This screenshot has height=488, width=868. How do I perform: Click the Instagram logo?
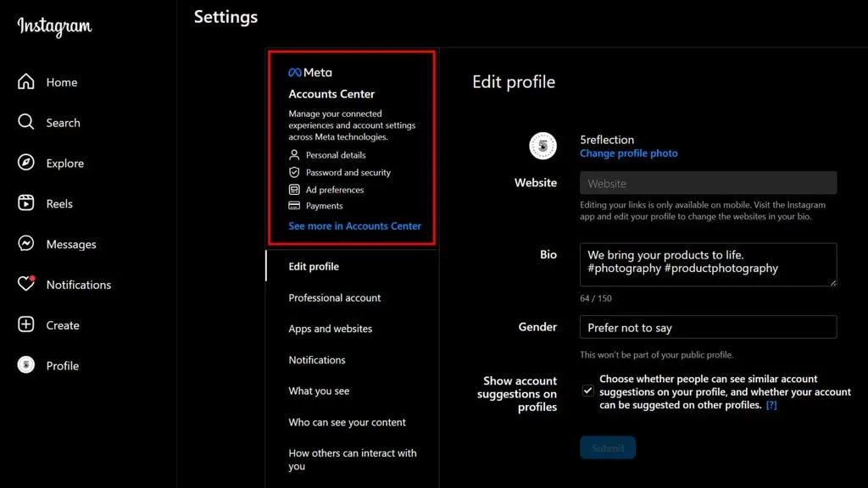(x=54, y=26)
